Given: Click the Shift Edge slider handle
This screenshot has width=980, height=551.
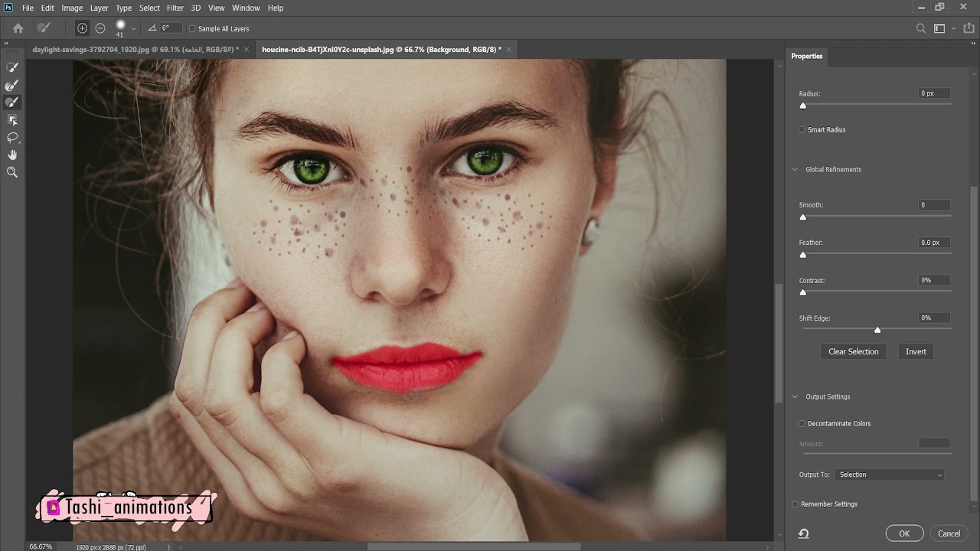Looking at the screenshot, I should pyautogui.click(x=877, y=330).
